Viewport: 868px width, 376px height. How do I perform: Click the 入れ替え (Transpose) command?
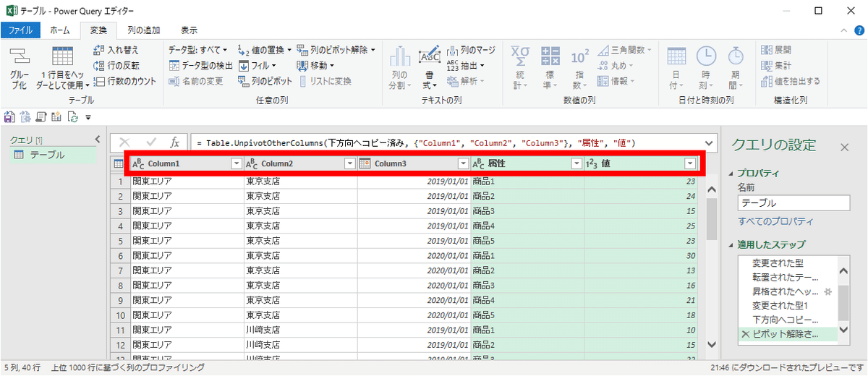(x=116, y=50)
